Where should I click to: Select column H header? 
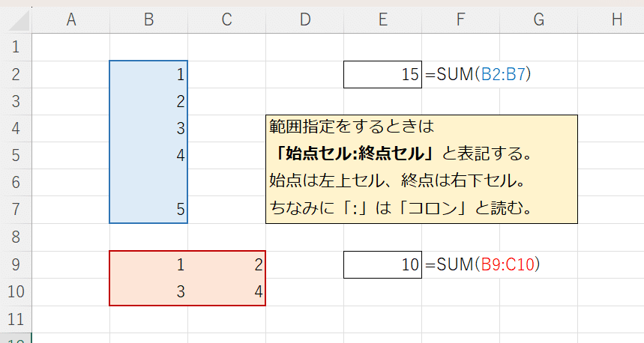(x=611, y=19)
